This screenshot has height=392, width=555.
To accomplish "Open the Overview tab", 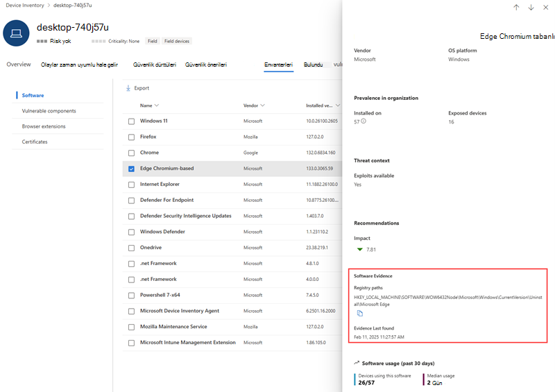I will coord(19,65).
